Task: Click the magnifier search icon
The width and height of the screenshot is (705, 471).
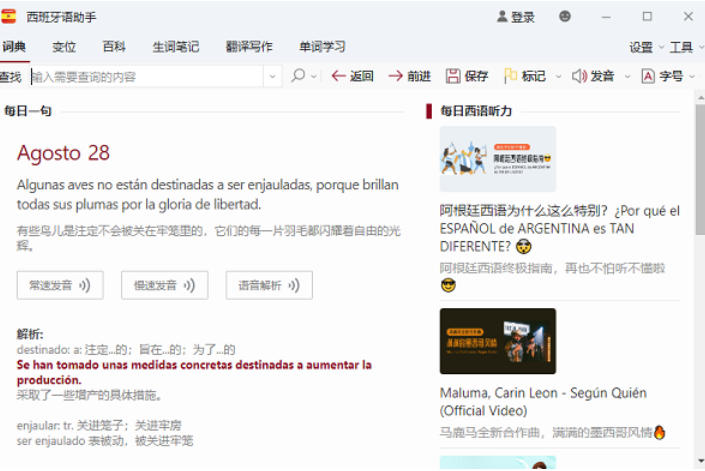Action: [298, 76]
